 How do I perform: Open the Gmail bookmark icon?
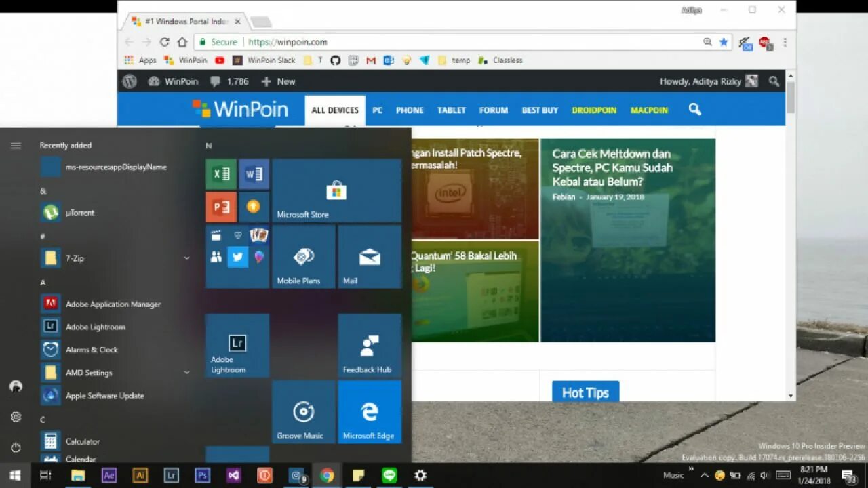pyautogui.click(x=371, y=60)
